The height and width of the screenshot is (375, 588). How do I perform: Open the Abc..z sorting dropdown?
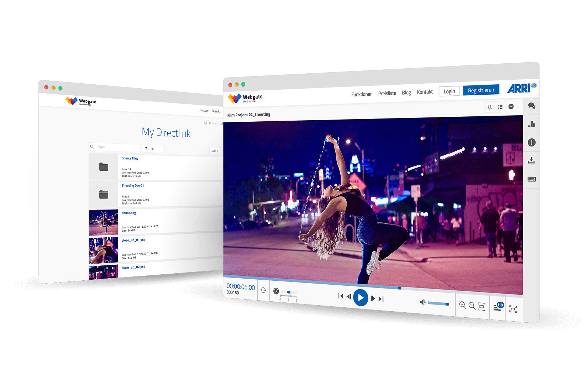(215, 150)
